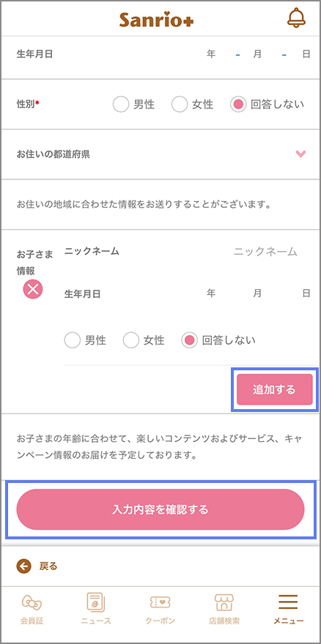The height and width of the screenshot is (644, 321).
Task: Tap the Sanrio+ logo in header
Action: 156,20
